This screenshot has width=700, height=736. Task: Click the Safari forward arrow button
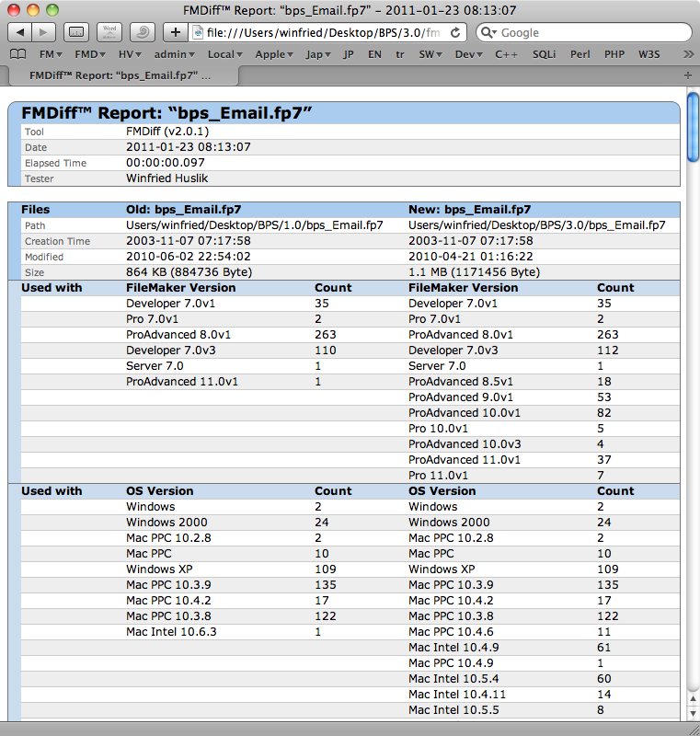[x=43, y=32]
